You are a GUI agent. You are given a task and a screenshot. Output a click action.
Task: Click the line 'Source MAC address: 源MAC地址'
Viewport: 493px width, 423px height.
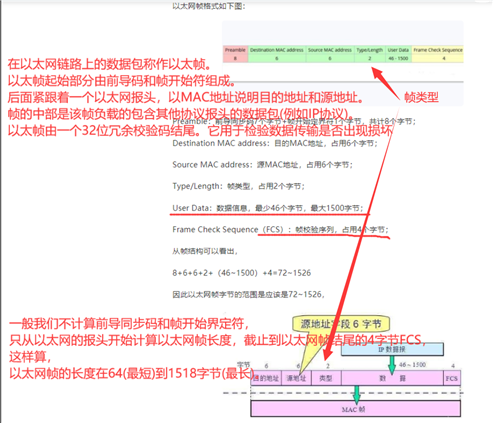click(x=262, y=165)
